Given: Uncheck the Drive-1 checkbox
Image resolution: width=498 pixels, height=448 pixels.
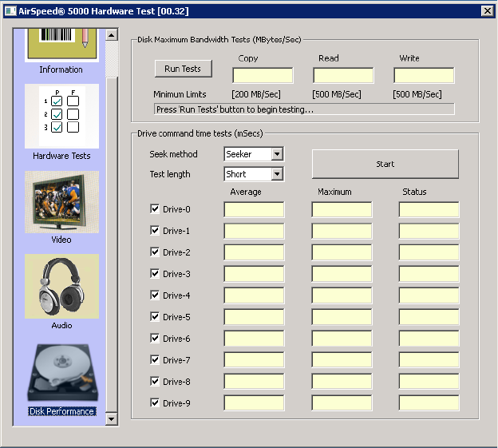Looking at the screenshot, I should (155, 230).
